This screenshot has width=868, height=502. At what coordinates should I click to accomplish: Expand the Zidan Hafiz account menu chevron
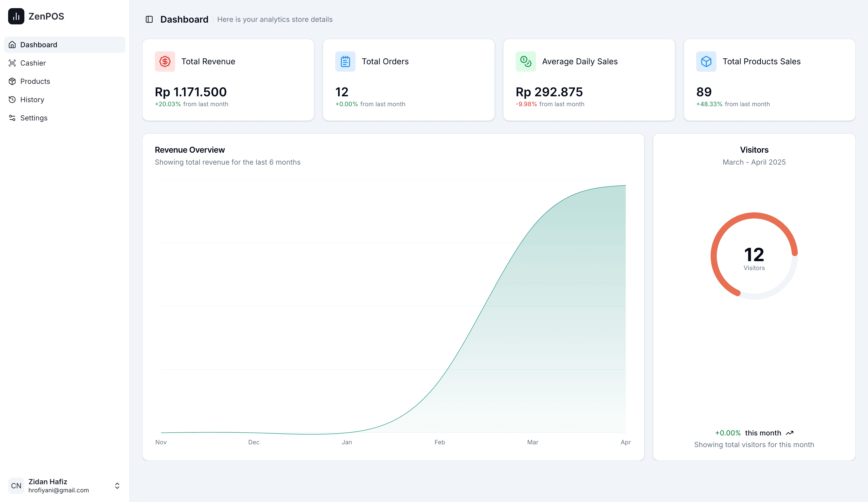pos(117,485)
